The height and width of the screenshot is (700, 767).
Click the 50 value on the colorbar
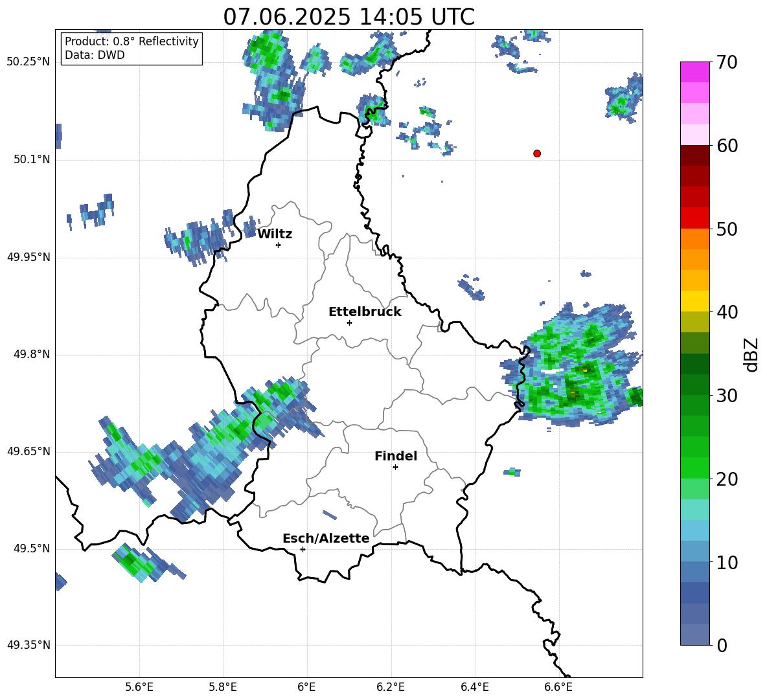tap(727, 229)
